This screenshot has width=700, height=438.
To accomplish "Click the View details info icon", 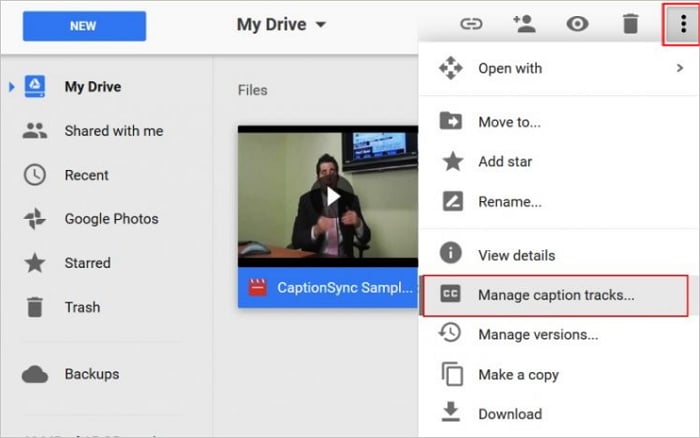I will 451,254.
